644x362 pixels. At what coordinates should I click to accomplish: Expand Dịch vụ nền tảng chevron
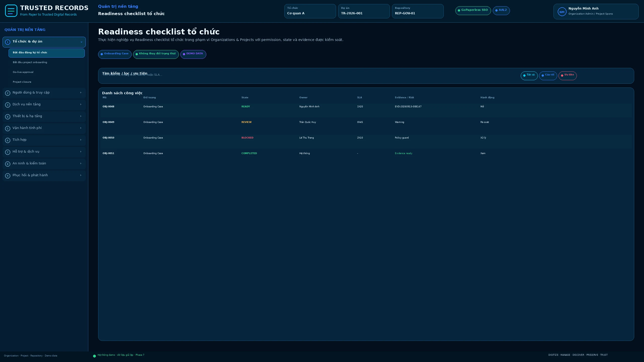point(81,104)
